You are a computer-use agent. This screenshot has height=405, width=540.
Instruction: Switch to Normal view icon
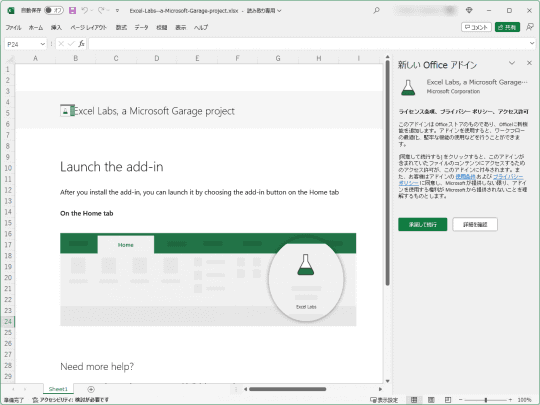point(414,400)
